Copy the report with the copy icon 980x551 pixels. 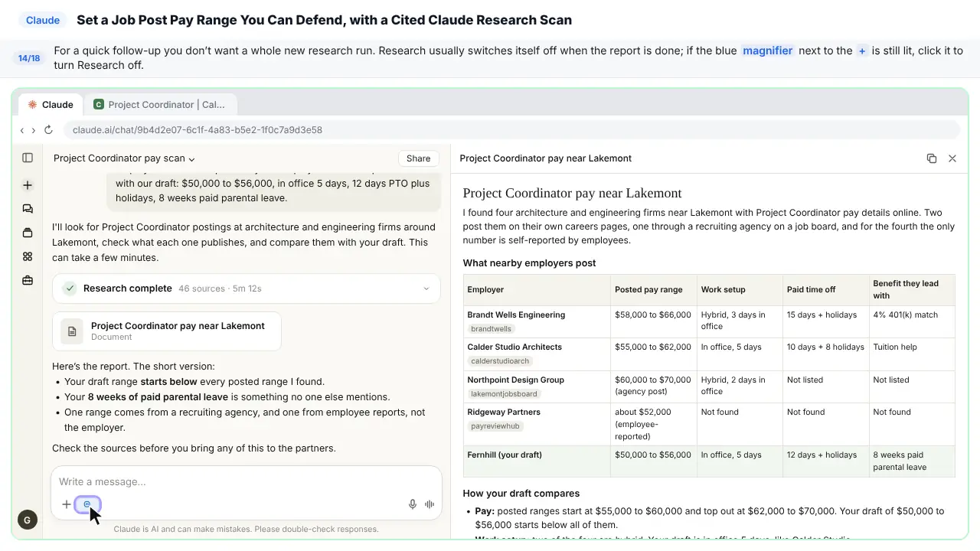pyautogui.click(x=932, y=158)
